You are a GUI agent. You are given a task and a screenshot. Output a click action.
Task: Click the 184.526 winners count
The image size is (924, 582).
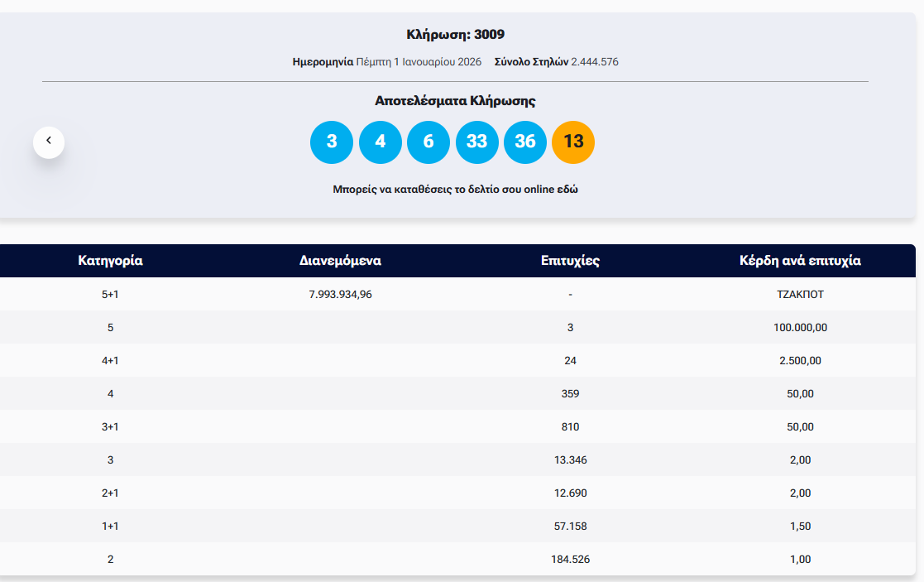click(570, 559)
